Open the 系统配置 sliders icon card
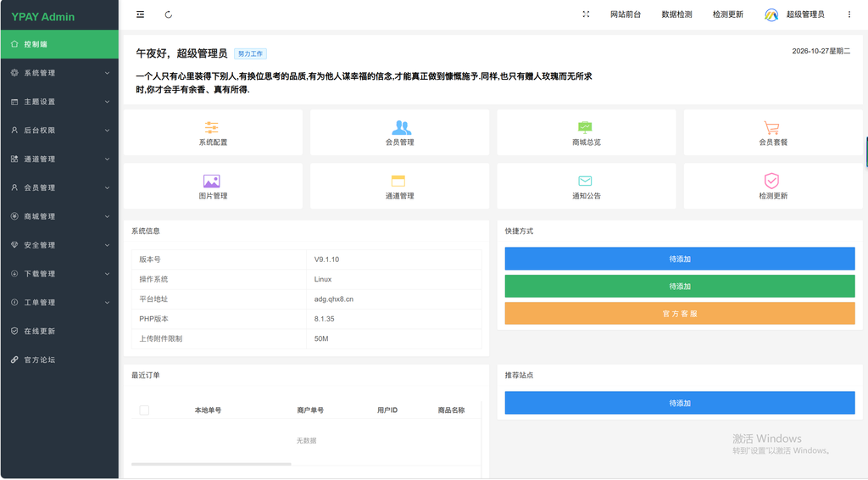Viewport: 868px width, 480px height. click(211, 128)
